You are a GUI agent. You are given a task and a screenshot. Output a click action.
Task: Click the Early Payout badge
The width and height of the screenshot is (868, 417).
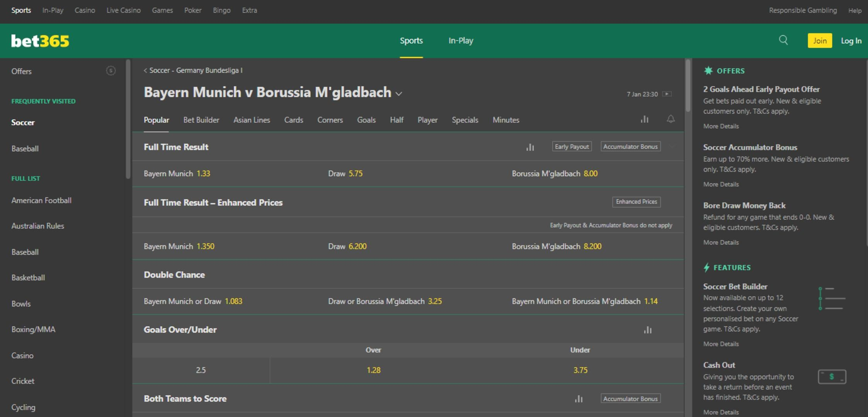pos(572,147)
